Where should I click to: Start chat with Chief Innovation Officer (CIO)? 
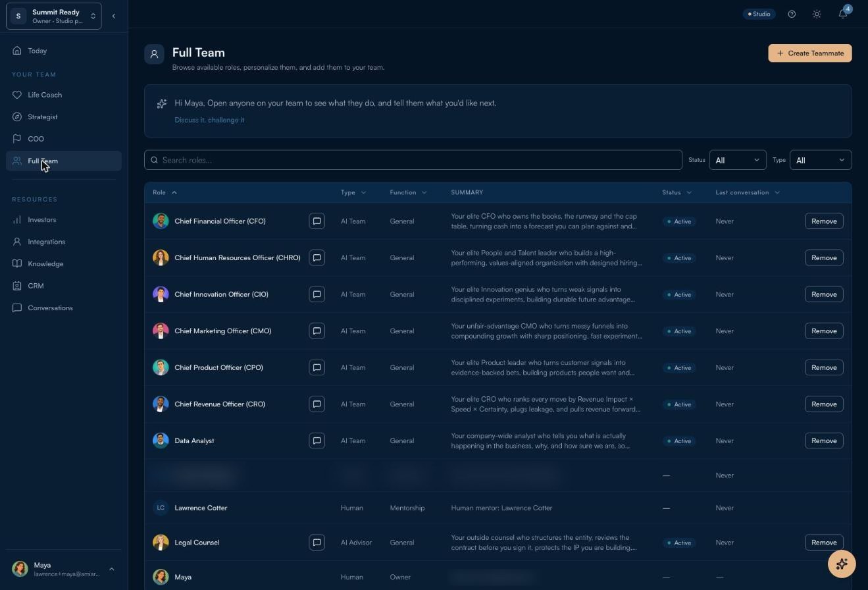coord(317,294)
